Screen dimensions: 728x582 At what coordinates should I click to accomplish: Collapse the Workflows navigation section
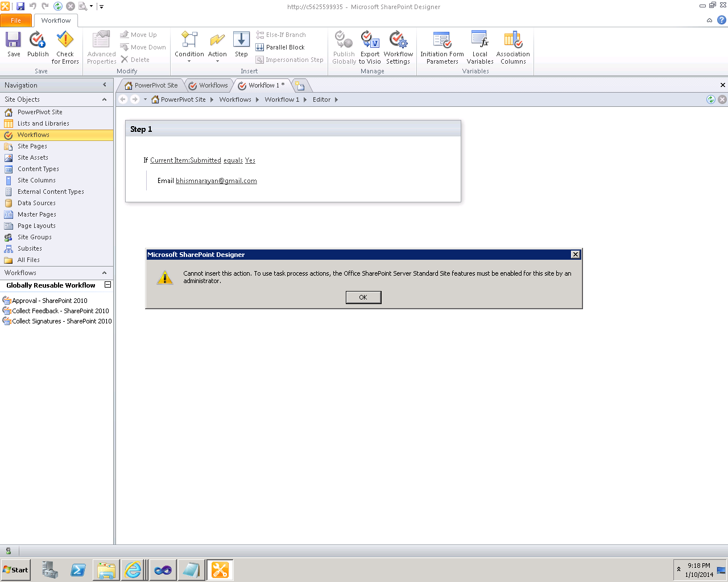tap(105, 273)
